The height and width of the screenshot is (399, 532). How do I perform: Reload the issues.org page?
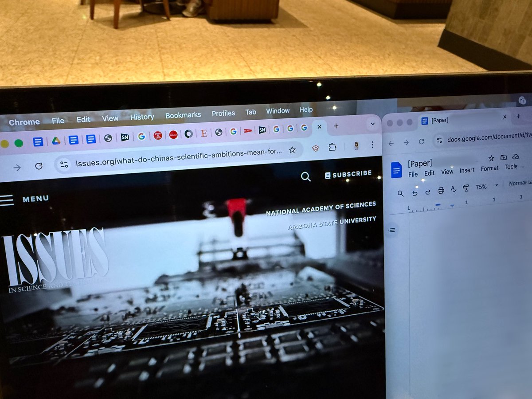pos(39,166)
